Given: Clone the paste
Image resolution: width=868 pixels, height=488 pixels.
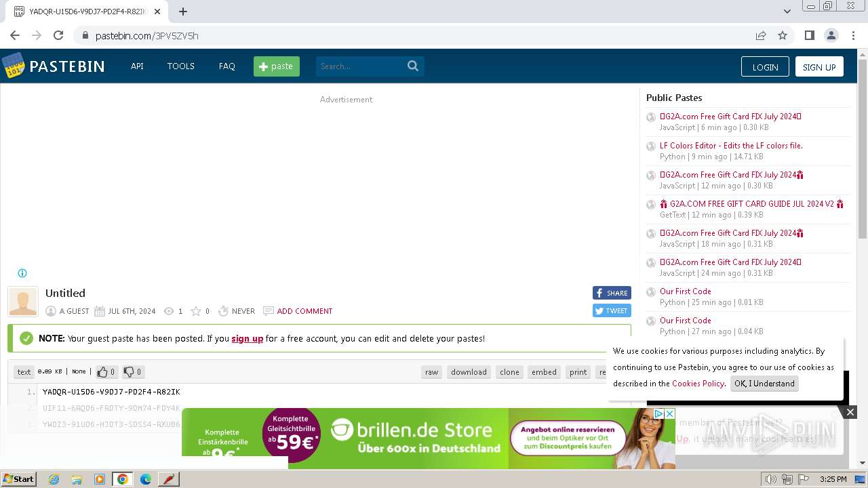Looking at the screenshot, I should point(509,372).
